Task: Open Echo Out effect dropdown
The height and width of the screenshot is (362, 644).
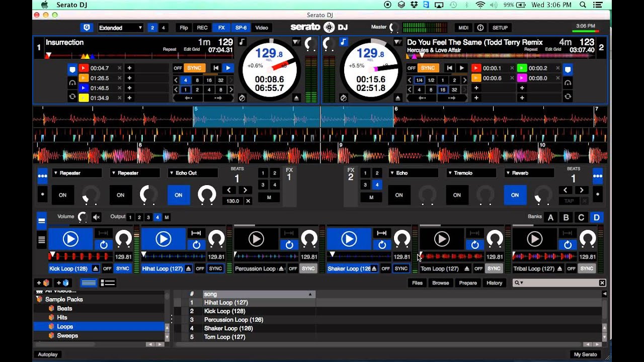Action: pyautogui.click(x=193, y=173)
